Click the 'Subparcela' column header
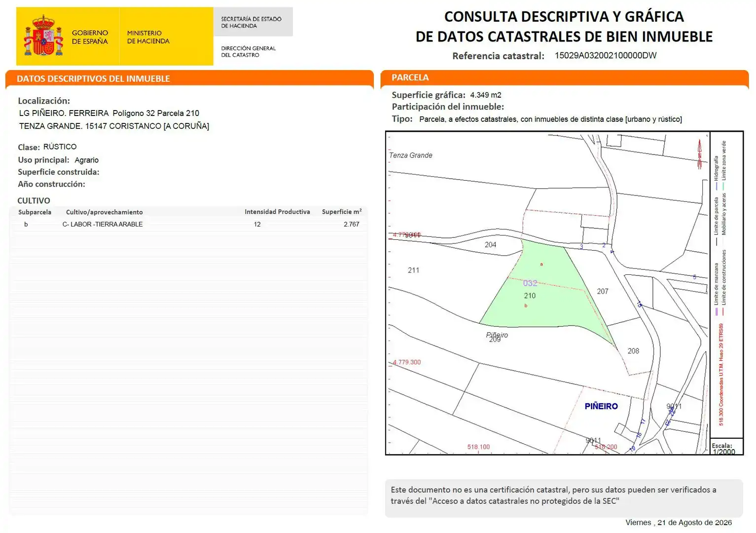Viewport: 756px width, 533px height. [35, 212]
